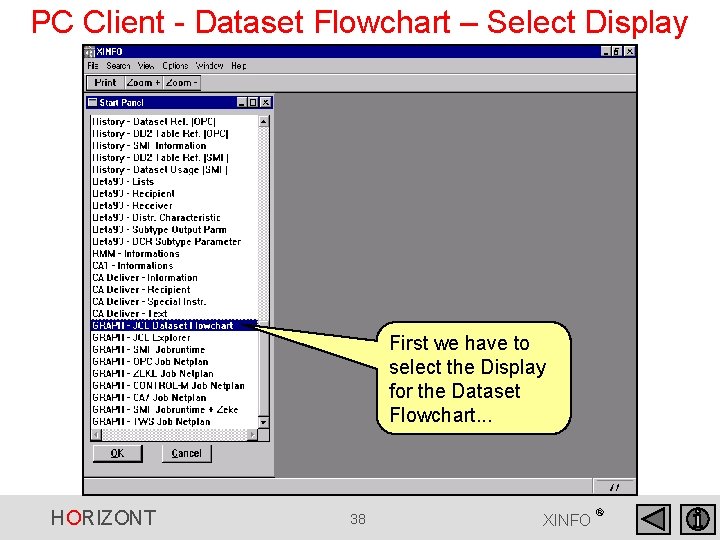Click the XINFO application title icon
The width and height of the screenshot is (720, 540).
[x=90, y=51]
